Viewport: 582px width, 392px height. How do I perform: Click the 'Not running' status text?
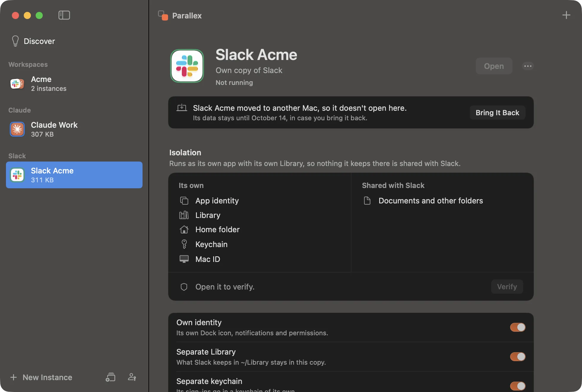(x=234, y=83)
